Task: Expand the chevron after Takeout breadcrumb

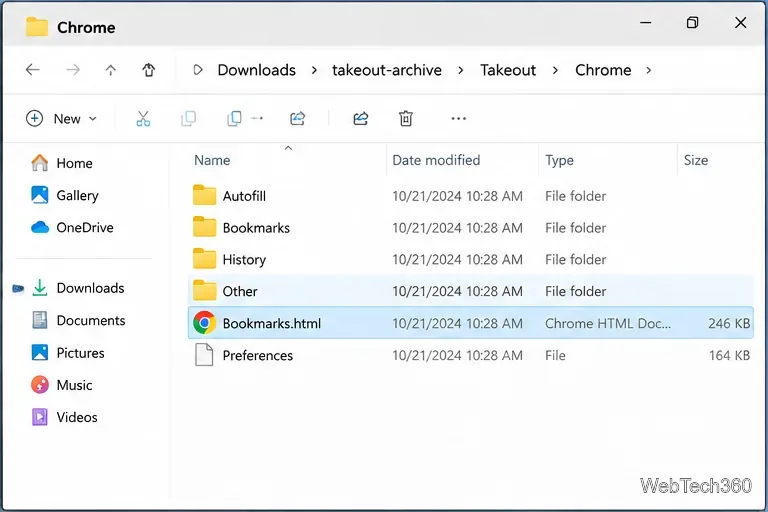Action: [555, 71]
